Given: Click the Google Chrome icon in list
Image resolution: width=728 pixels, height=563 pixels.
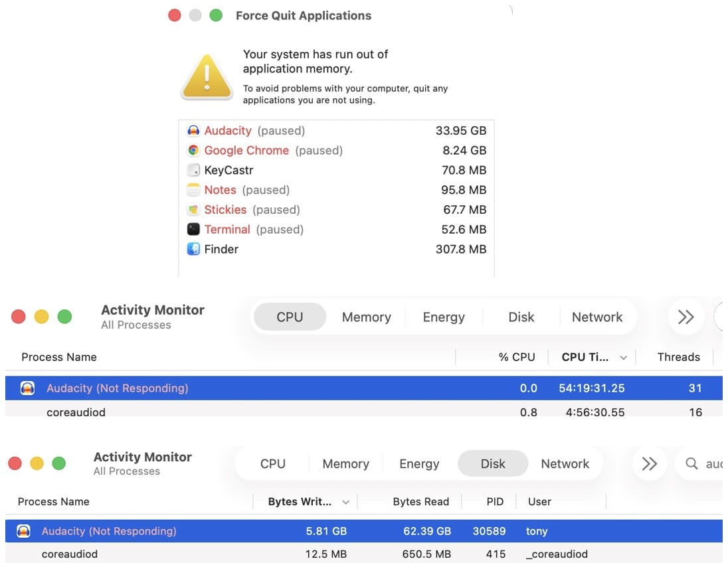Looking at the screenshot, I should pyautogui.click(x=193, y=151).
